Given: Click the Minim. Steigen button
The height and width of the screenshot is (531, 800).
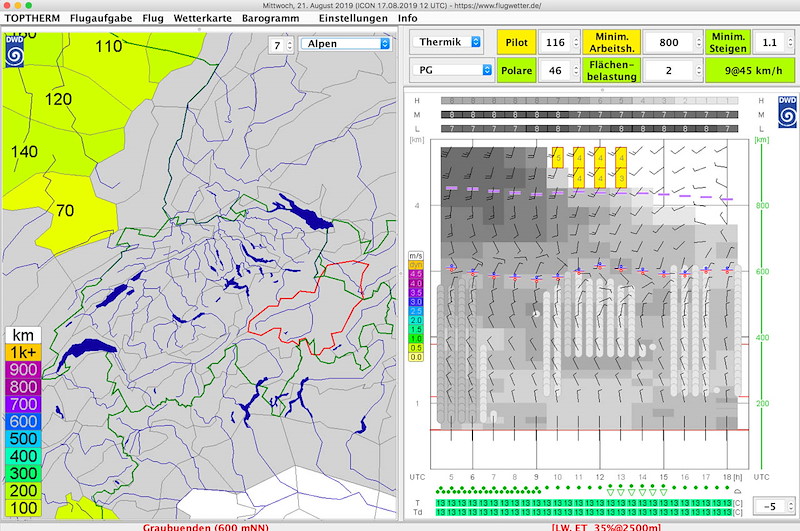Looking at the screenshot, I should pos(728,42).
